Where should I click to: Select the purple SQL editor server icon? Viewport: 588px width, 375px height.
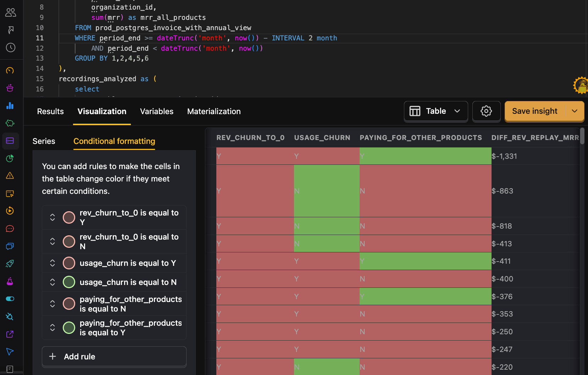click(x=10, y=141)
